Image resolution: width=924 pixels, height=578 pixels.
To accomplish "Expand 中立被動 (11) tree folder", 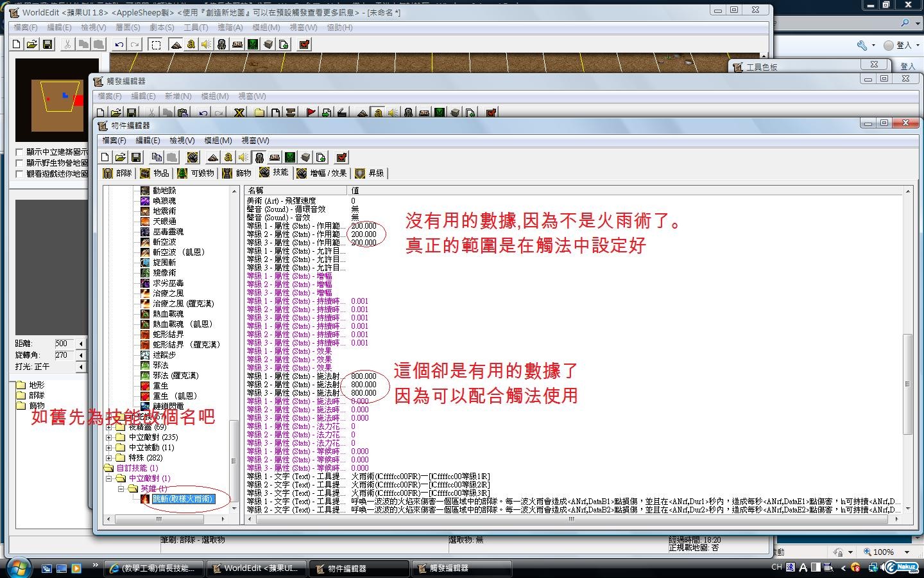I will (x=109, y=448).
